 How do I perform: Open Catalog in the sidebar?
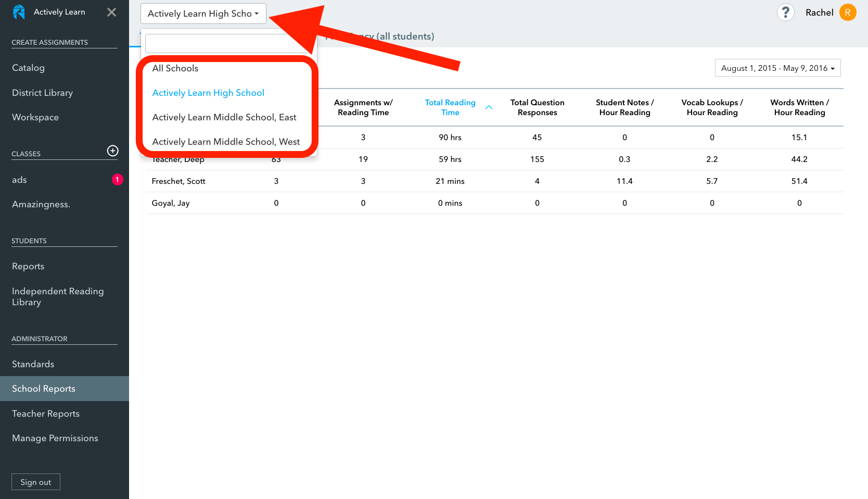coord(28,68)
